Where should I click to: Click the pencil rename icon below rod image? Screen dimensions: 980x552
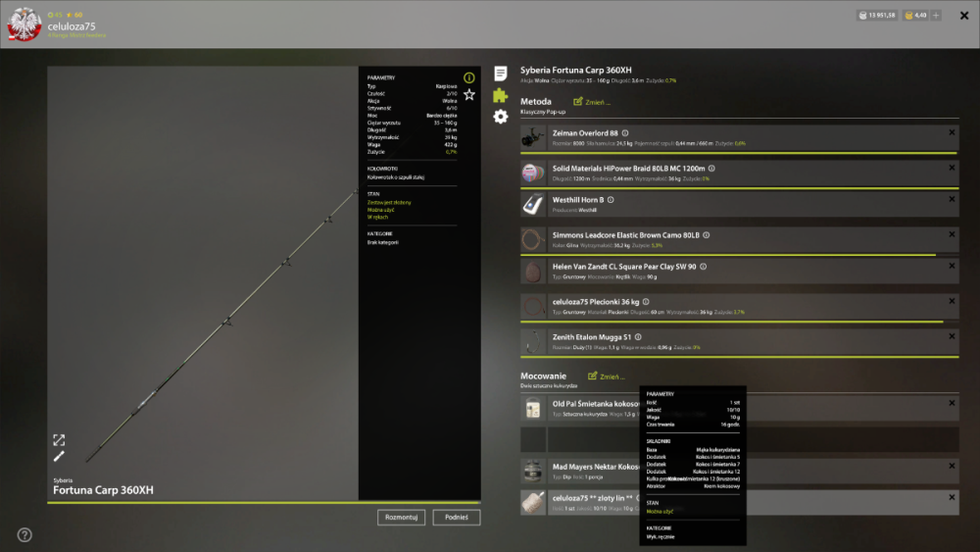[x=59, y=456]
